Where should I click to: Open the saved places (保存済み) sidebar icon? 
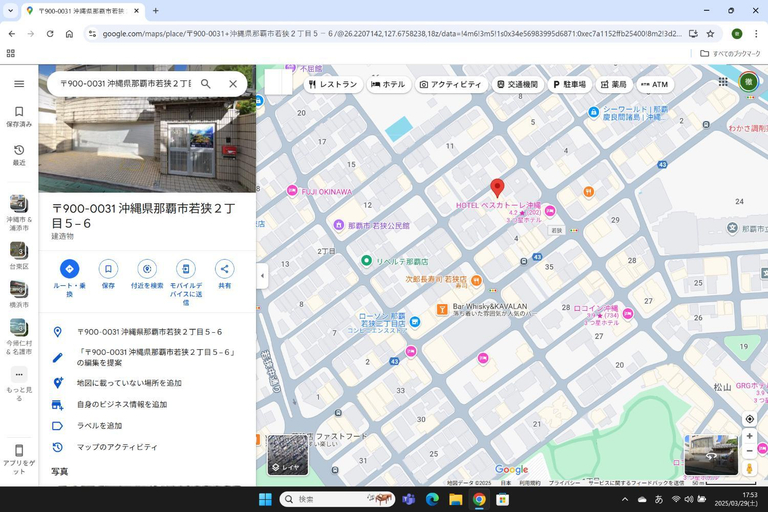point(19,117)
